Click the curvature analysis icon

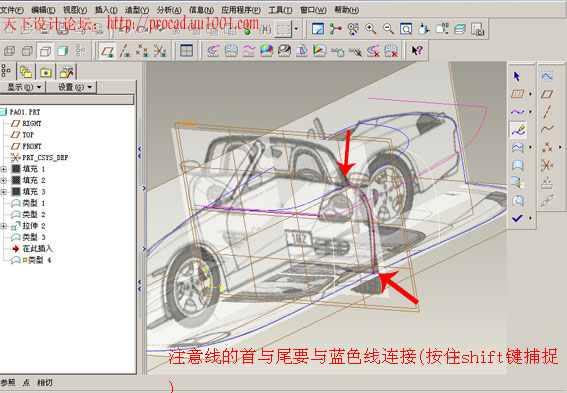pos(213,51)
